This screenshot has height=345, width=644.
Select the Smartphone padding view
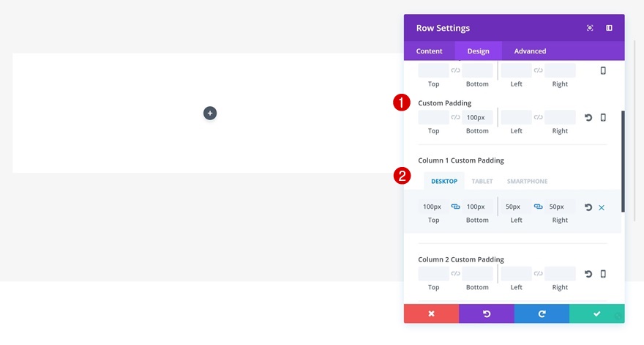(527, 181)
